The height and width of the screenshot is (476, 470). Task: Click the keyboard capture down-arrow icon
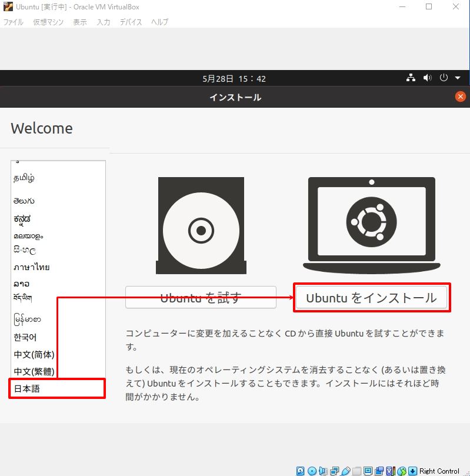[413, 471]
